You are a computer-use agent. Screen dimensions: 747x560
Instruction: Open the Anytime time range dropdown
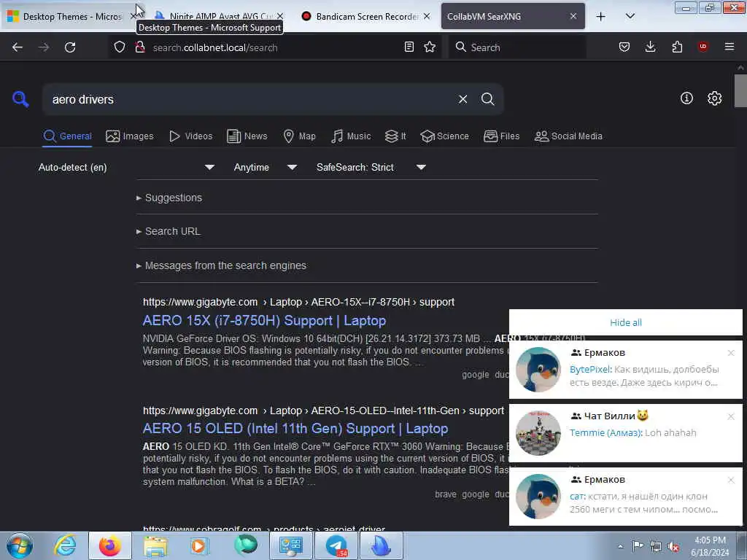(x=265, y=167)
